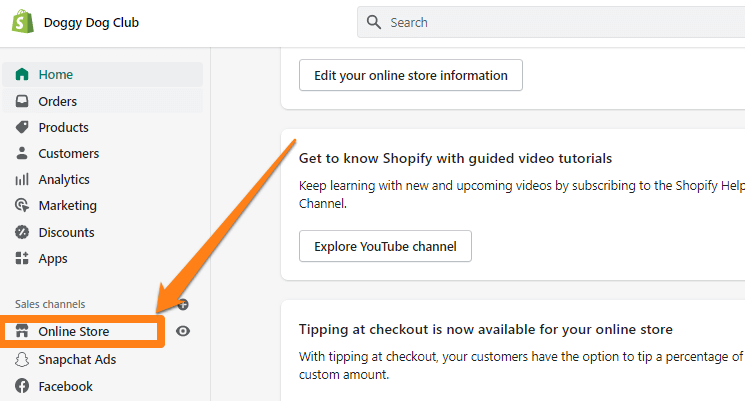Click the Products tag icon

coord(22,127)
